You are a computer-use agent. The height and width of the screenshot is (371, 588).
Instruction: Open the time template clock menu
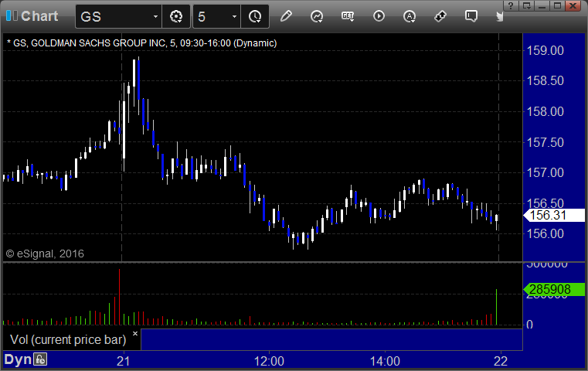[255, 16]
